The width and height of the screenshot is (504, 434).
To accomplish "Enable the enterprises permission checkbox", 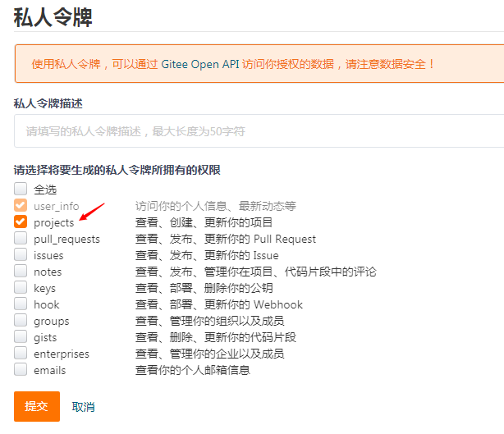I will (x=21, y=353).
